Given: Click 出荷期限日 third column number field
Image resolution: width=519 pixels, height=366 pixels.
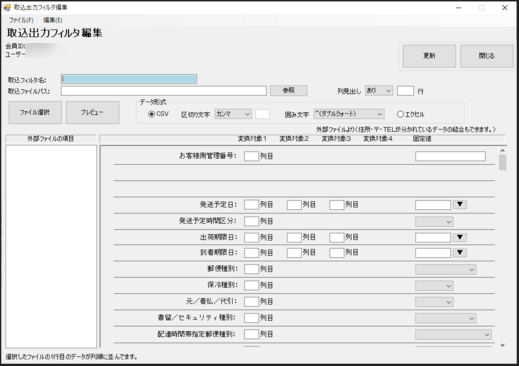Looking at the screenshot, I should coord(337,237).
